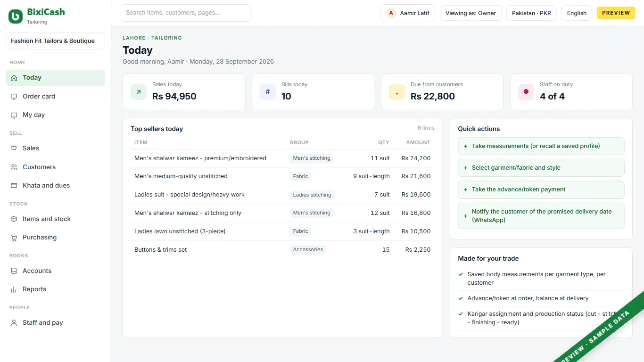Click the Accounts ledger icon
This screenshot has height=362, width=644.
pyautogui.click(x=14, y=271)
